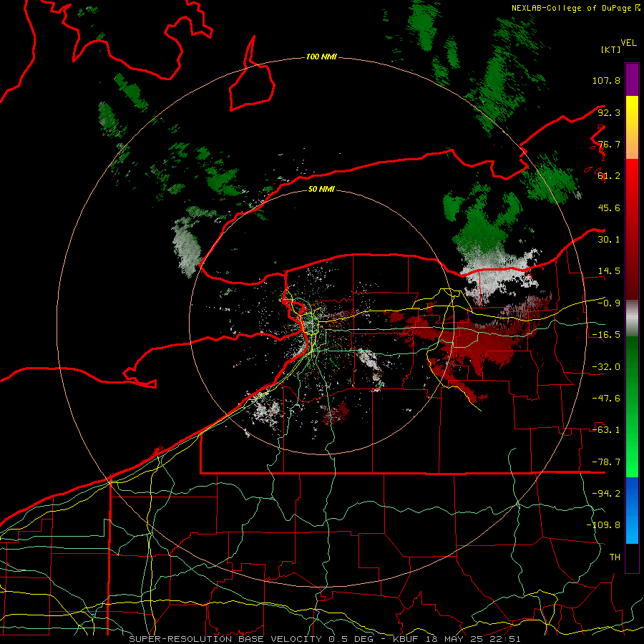
Task: Click the blue segment of velocity color bar
Action: [x=632, y=510]
